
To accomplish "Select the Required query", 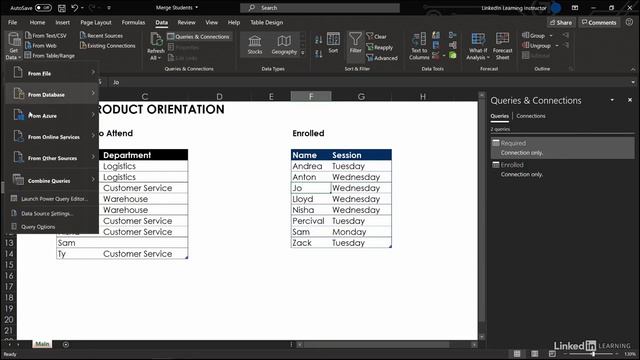I will pos(562,148).
